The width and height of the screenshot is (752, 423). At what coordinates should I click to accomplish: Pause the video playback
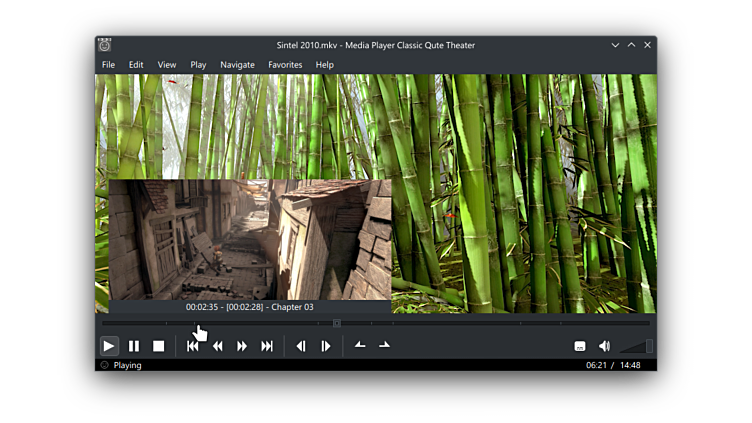[x=134, y=346]
